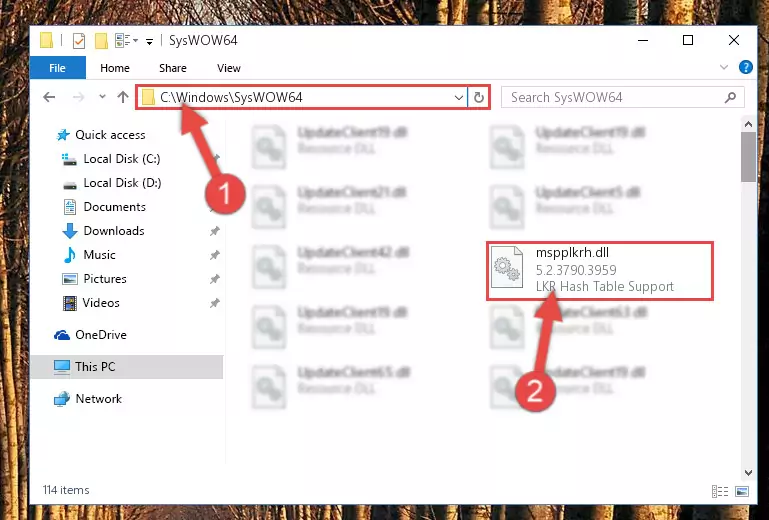Go up one folder level

point(123,97)
